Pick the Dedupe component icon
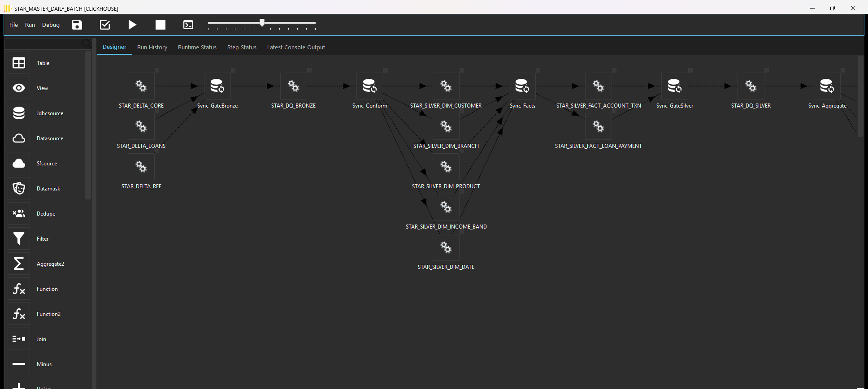This screenshot has height=389, width=868. pyautogui.click(x=19, y=213)
